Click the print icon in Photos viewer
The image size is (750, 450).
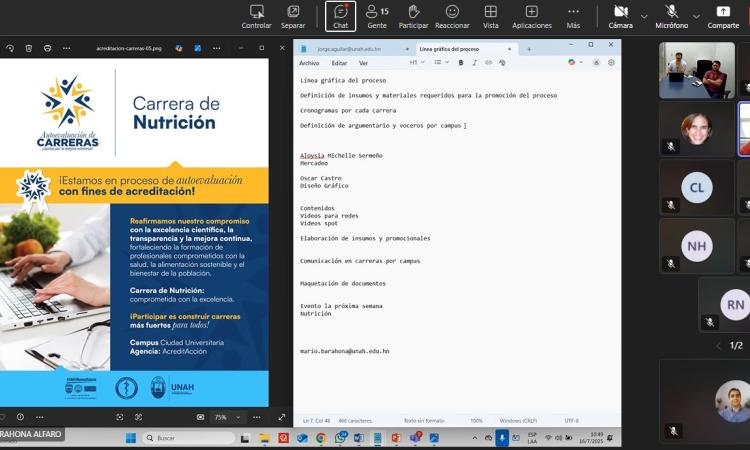47,48
